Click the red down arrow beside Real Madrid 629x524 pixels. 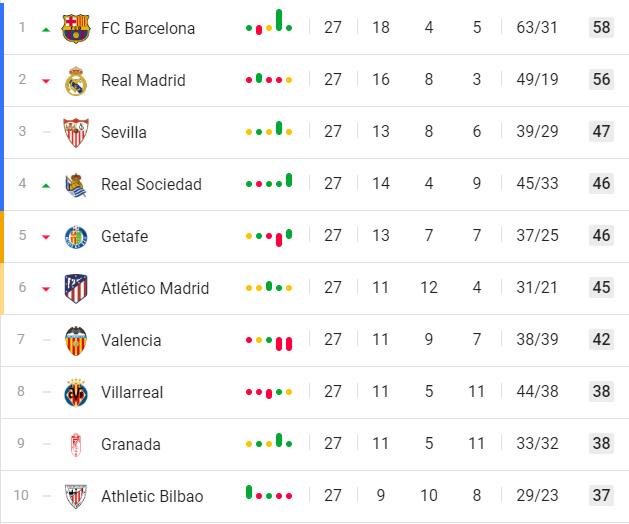click(46, 81)
